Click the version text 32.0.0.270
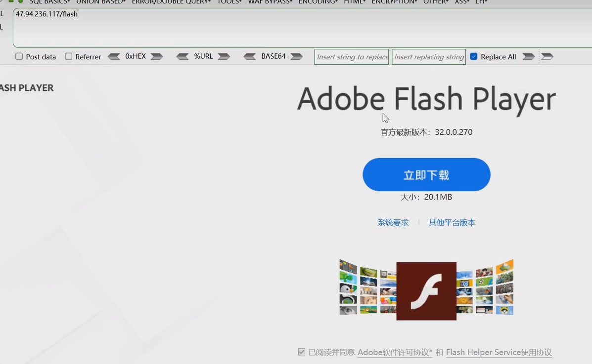Image resolution: width=592 pixels, height=364 pixels. (x=454, y=132)
